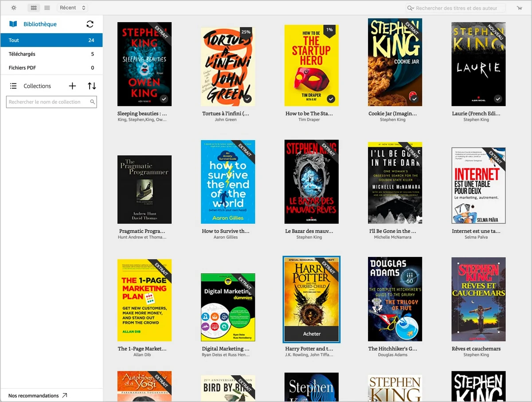The height and width of the screenshot is (402, 532).
Task: Open The 1-Page Marketing Plan cover
Action: click(145, 300)
